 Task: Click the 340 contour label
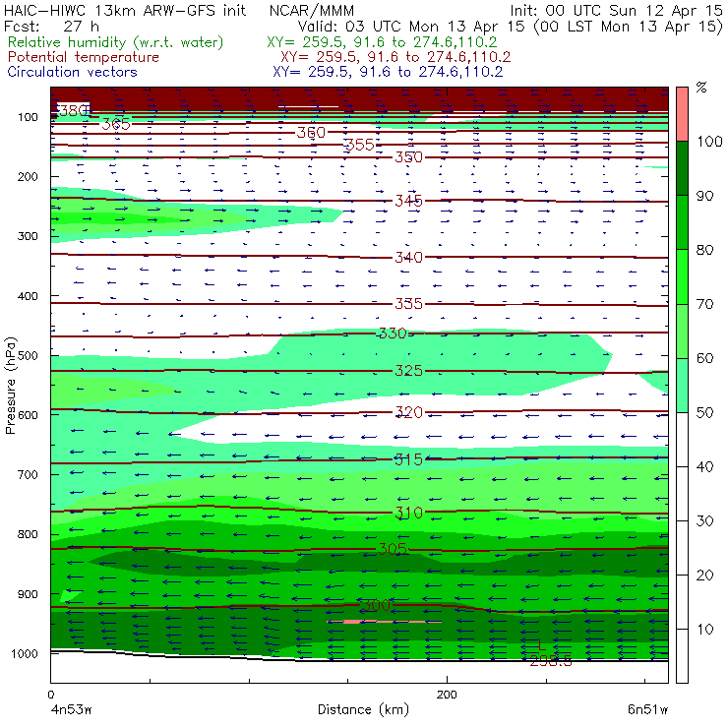click(409, 257)
